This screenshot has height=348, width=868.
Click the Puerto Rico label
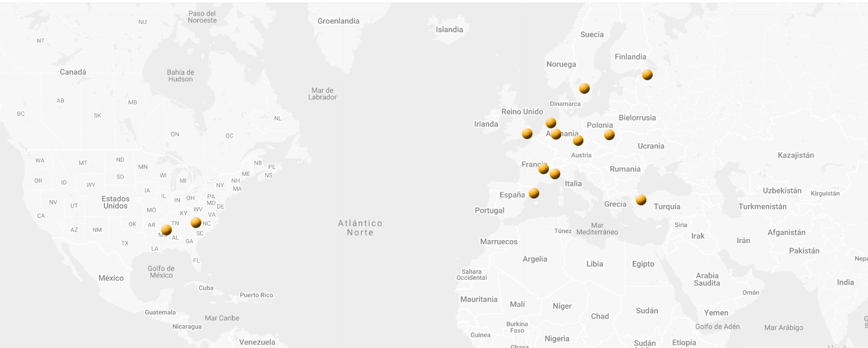click(256, 295)
